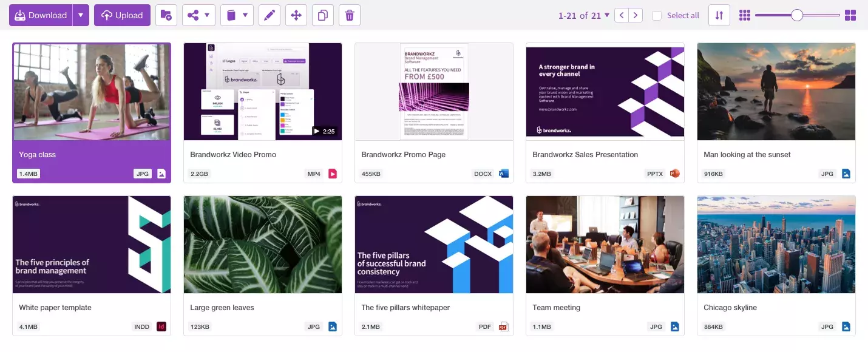Open the Large green leaves thumbnail
Image resolution: width=868 pixels, height=352 pixels.
[x=263, y=245]
